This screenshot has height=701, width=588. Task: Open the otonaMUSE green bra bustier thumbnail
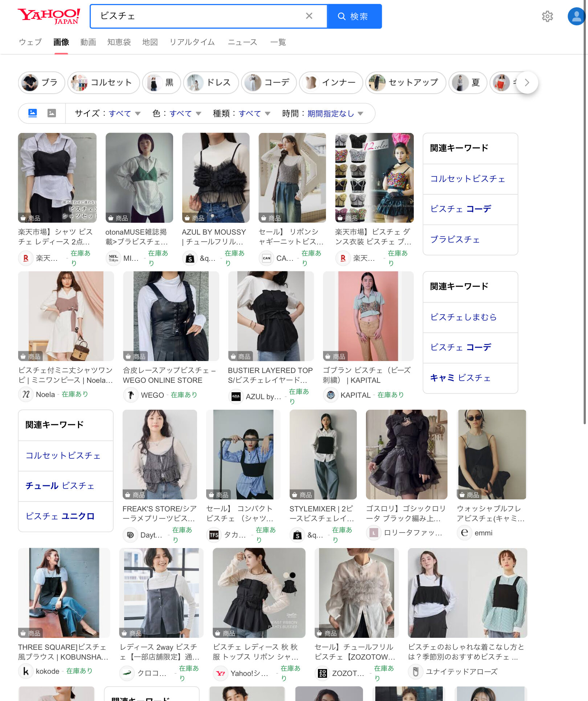coord(139,178)
